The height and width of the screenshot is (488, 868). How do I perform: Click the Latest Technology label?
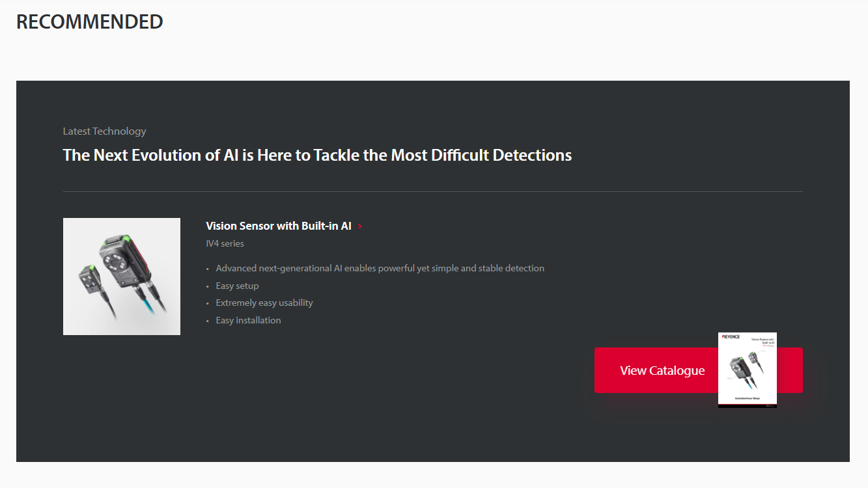click(104, 131)
